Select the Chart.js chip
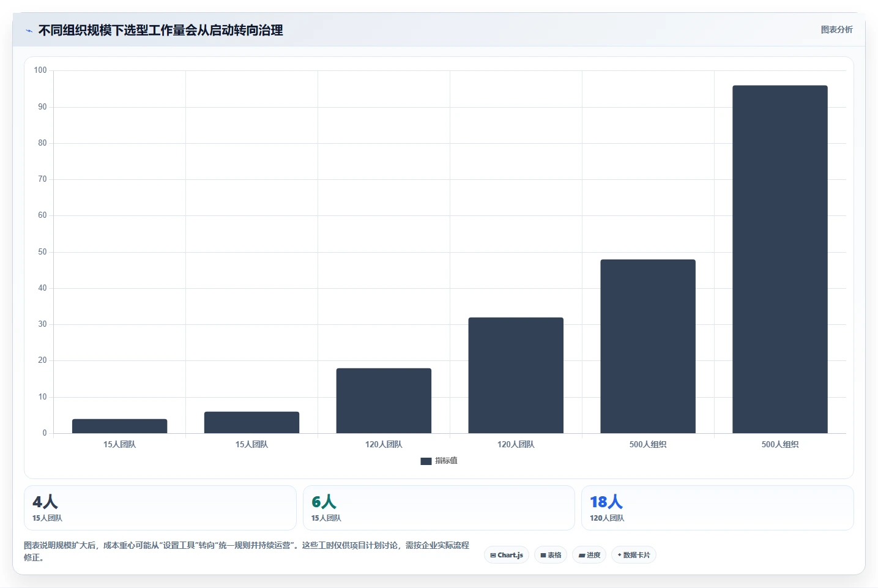The width and height of the screenshot is (878, 588). click(507, 555)
